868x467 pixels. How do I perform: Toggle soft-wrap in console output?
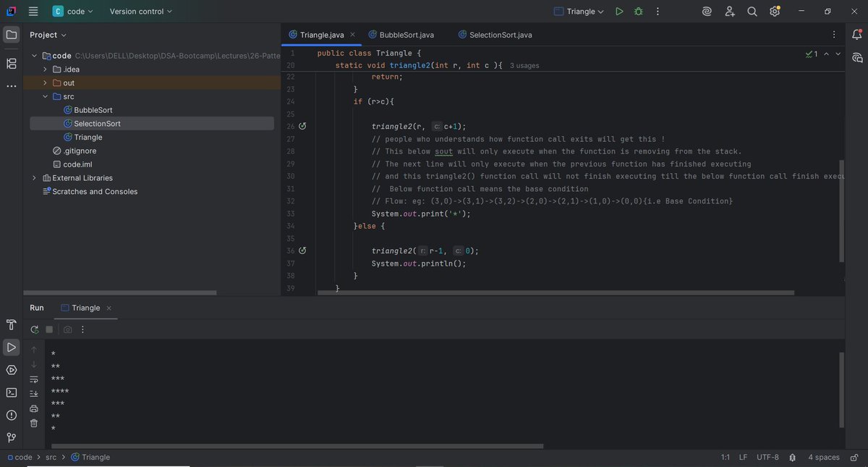tap(33, 379)
